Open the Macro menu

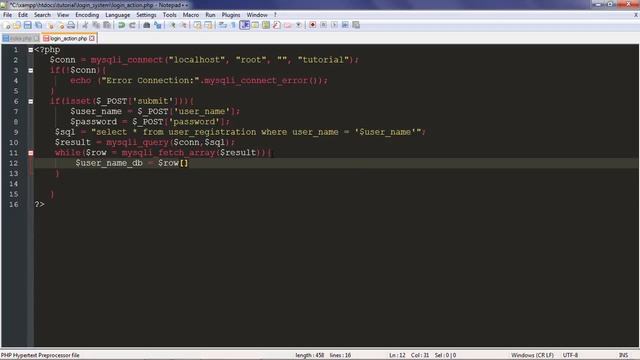click(x=191, y=15)
